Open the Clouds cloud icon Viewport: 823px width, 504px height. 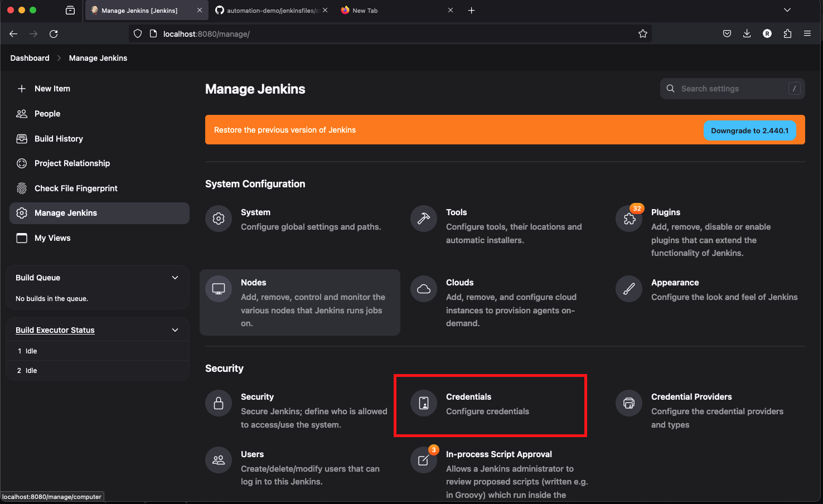coord(424,289)
